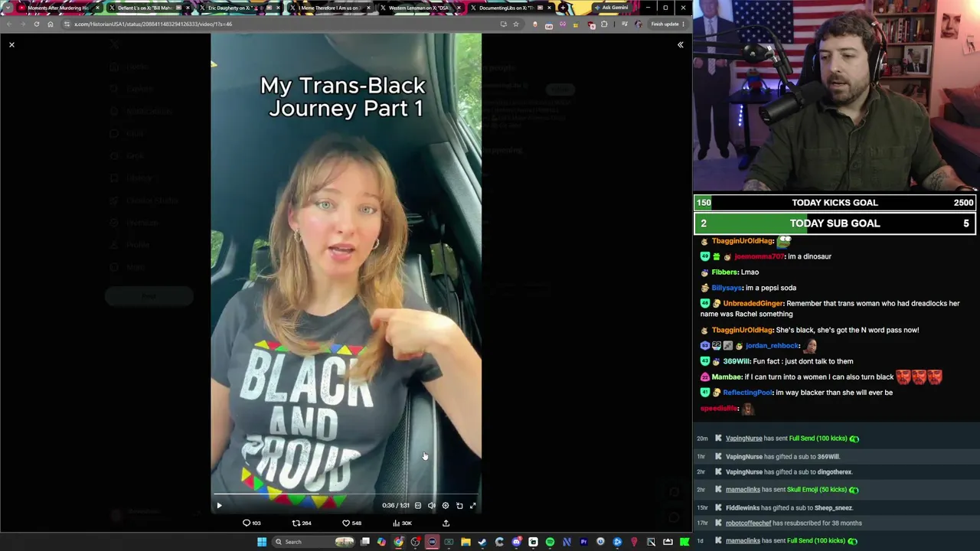Click the Ask Gemini button
Screen dimensions: 980x551
click(611, 8)
